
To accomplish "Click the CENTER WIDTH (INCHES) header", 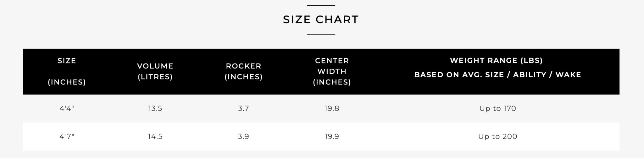I will [332, 71].
